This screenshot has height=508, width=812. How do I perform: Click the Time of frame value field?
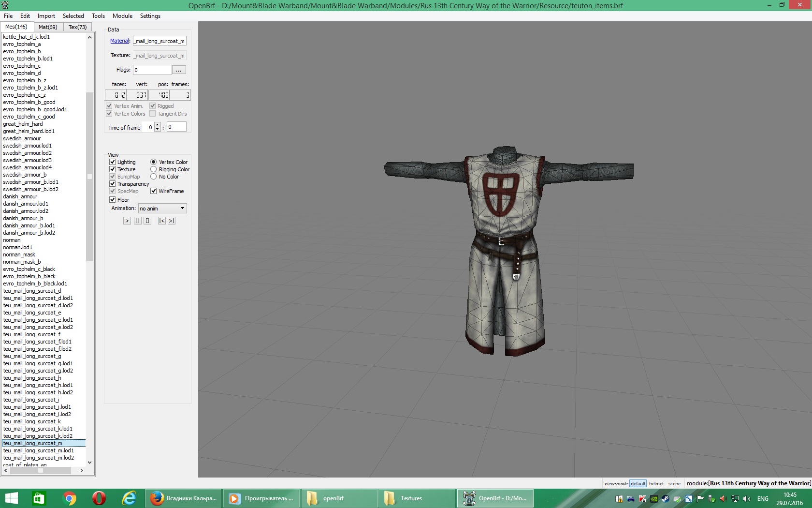pos(176,127)
